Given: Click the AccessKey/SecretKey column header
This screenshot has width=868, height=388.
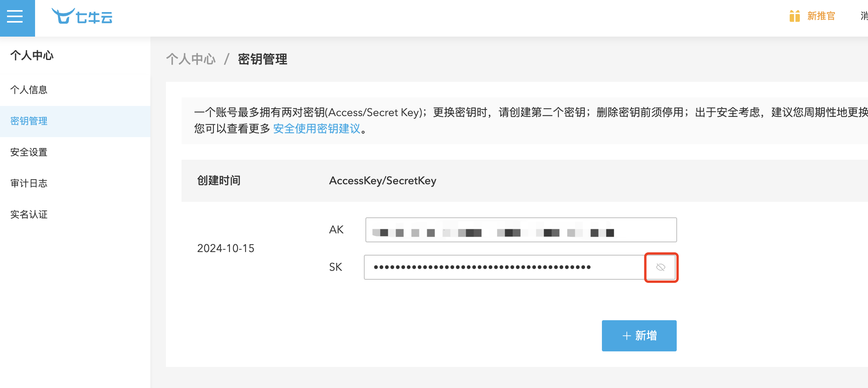Looking at the screenshot, I should pos(383,180).
